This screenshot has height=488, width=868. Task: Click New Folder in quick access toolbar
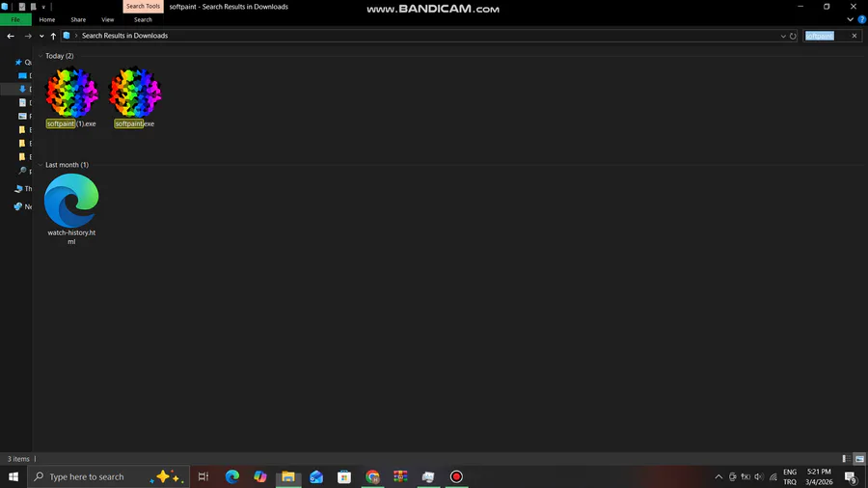(33, 7)
